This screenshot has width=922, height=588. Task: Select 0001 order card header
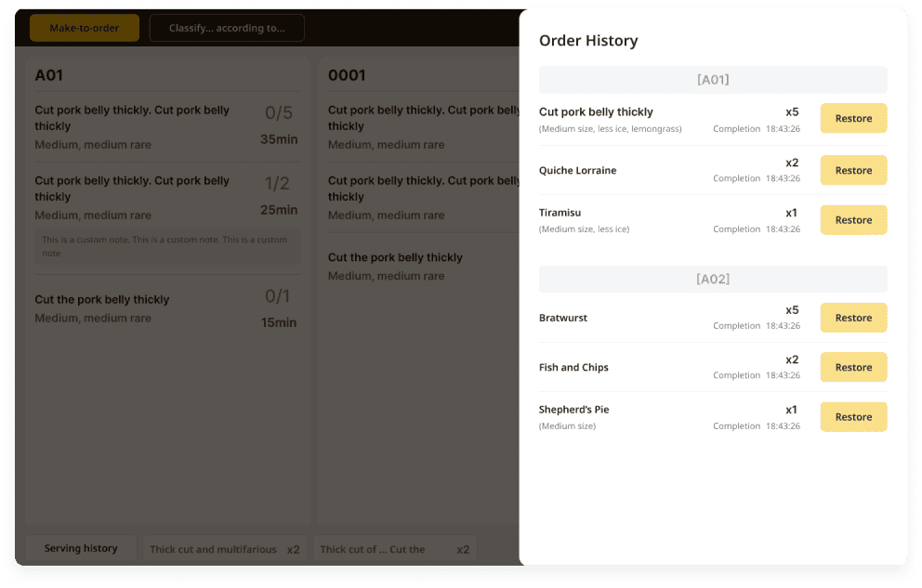pyautogui.click(x=347, y=75)
